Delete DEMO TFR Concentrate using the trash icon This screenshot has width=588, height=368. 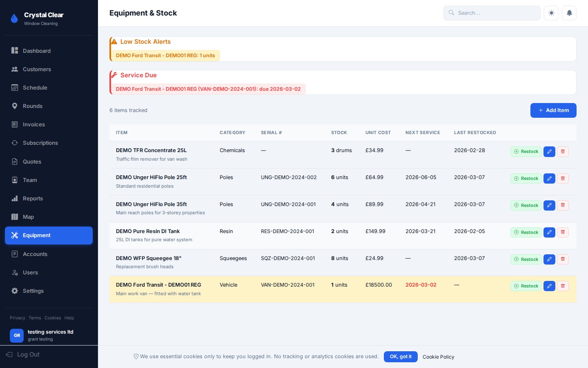[563, 151]
